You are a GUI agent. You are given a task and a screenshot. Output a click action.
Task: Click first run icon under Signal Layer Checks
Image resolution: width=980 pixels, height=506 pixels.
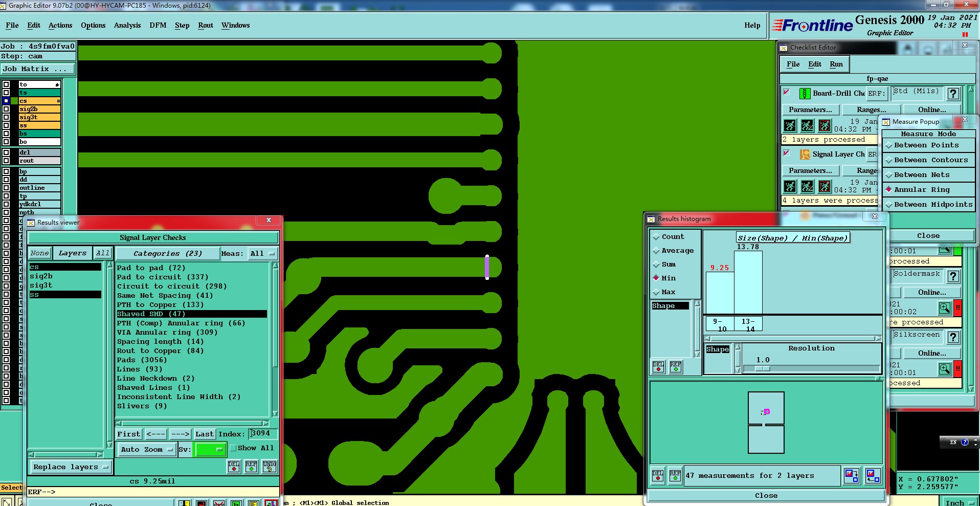(x=790, y=186)
